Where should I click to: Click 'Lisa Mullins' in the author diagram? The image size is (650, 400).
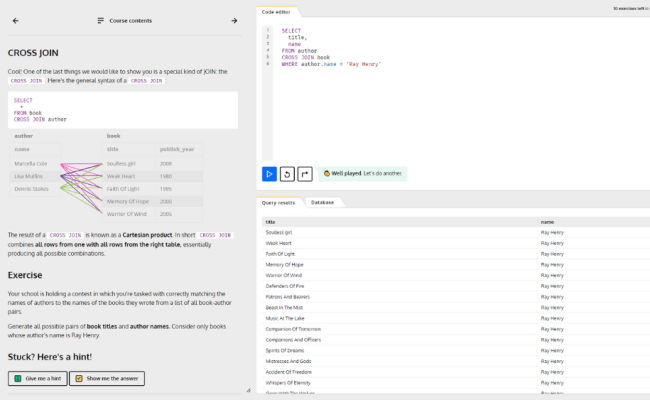tap(28, 177)
